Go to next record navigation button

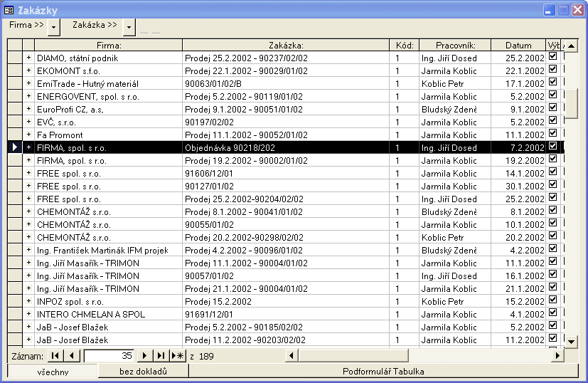click(145, 355)
